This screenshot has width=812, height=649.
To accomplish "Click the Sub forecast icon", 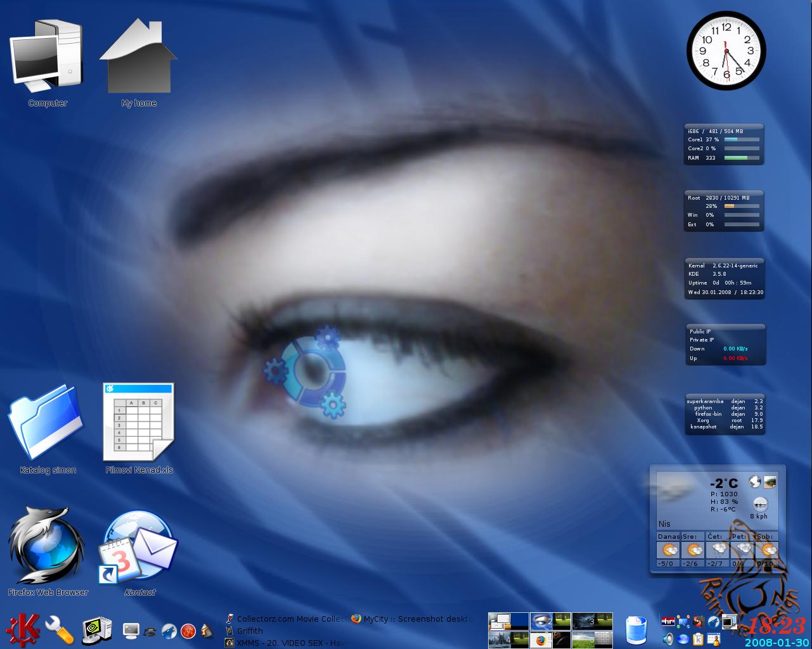I will click(x=767, y=549).
